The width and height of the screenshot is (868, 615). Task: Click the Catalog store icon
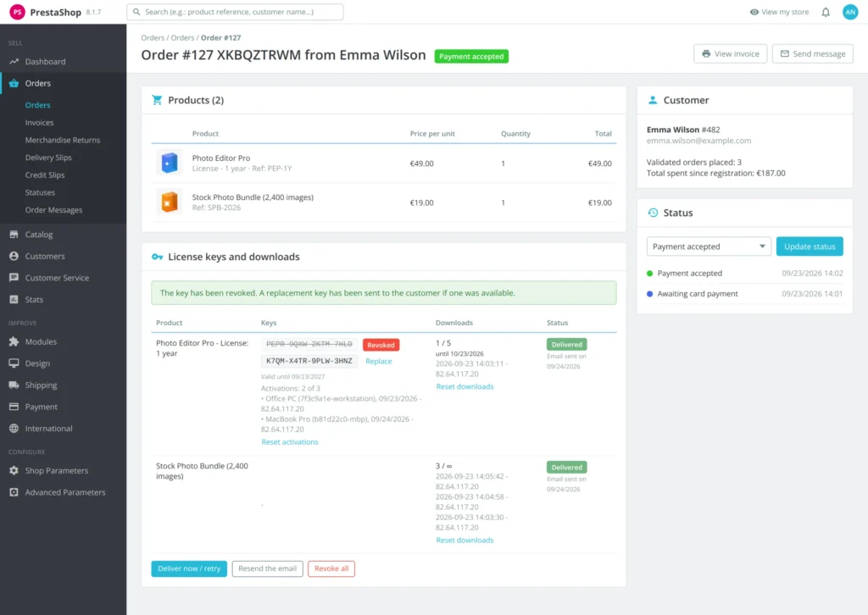pos(14,235)
